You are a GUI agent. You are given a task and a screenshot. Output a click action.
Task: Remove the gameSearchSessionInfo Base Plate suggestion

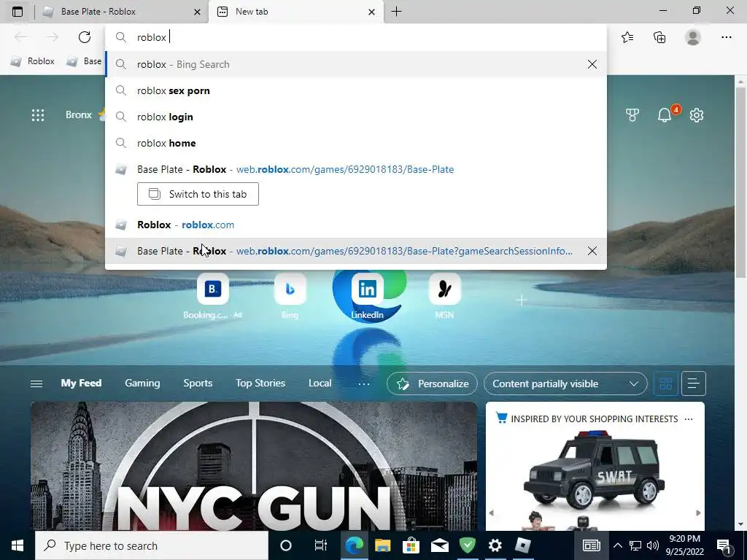pyautogui.click(x=592, y=251)
